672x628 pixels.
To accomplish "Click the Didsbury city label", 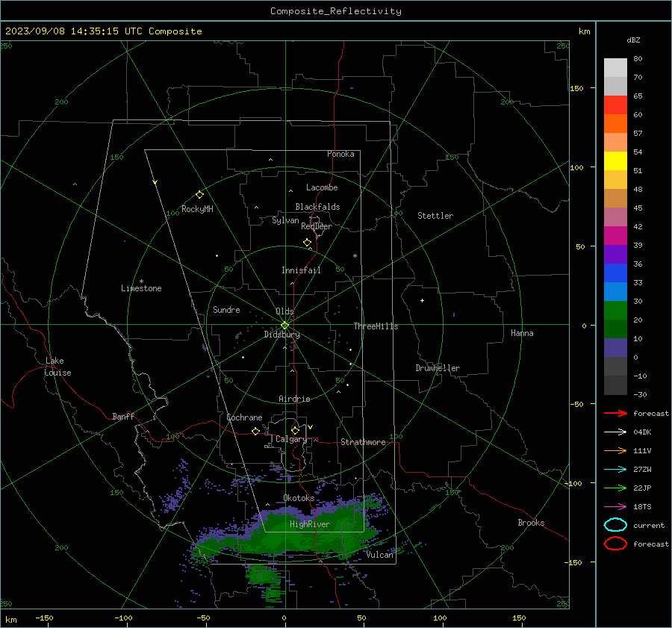I will [x=281, y=335].
